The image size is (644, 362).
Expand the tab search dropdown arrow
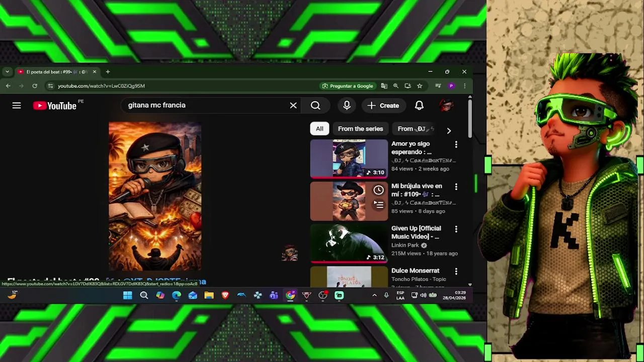7,72
